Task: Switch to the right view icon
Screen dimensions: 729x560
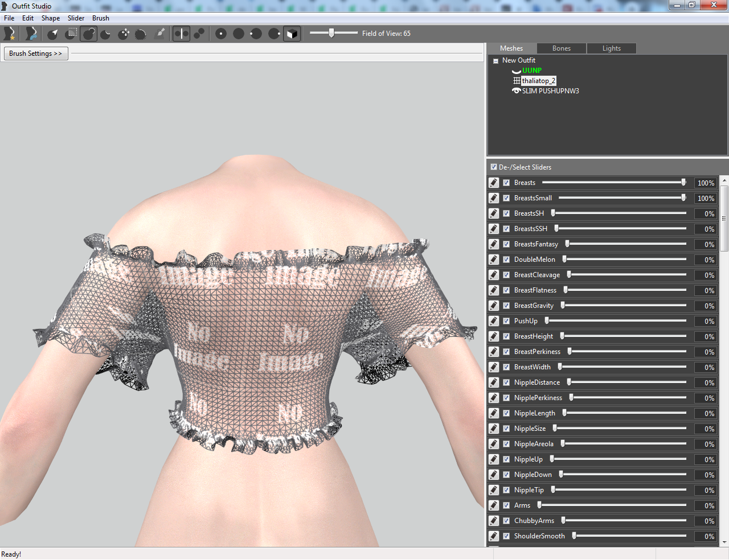Action: pos(274,34)
